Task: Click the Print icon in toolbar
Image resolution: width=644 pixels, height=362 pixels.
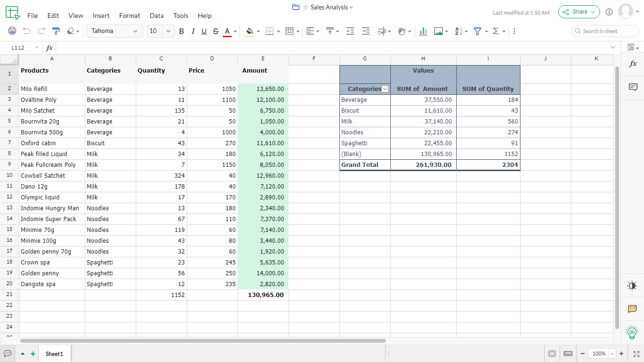Action: click(x=12, y=31)
